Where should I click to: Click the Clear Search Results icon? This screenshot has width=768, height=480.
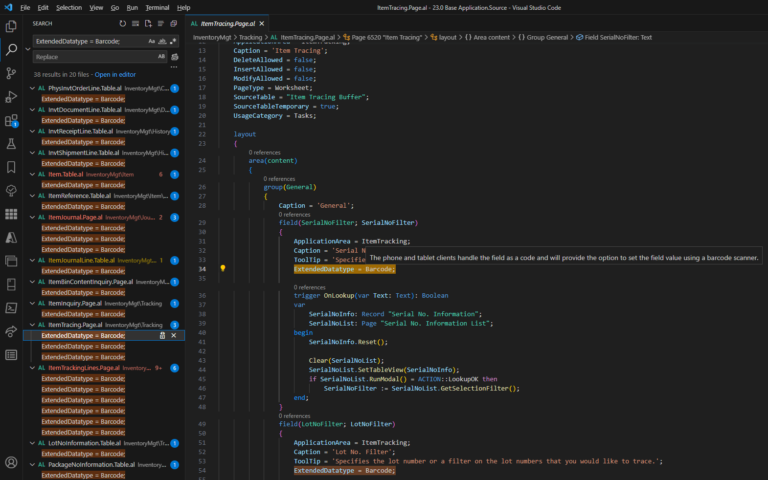(137, 23)
